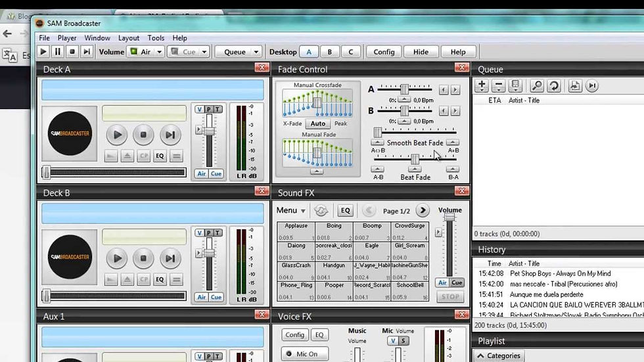Screen dimensions: 644x362
Task: Toggle Air output on Deck B
Action: click(201, 297)
